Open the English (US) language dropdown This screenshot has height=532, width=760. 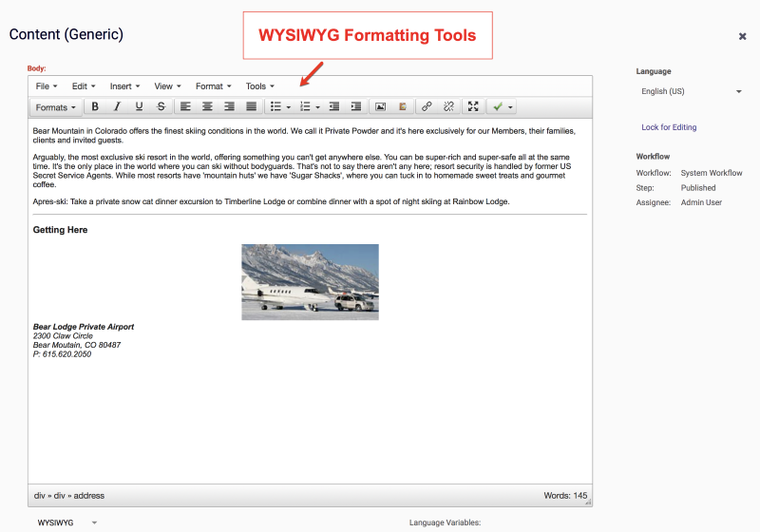click(692, 91)
